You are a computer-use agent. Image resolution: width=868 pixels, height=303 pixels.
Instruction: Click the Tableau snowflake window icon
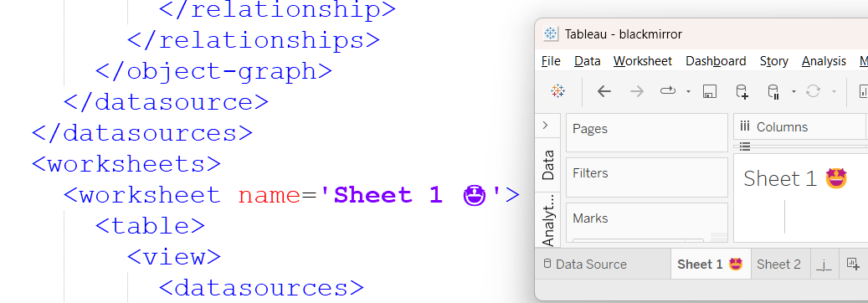[550, 33]
